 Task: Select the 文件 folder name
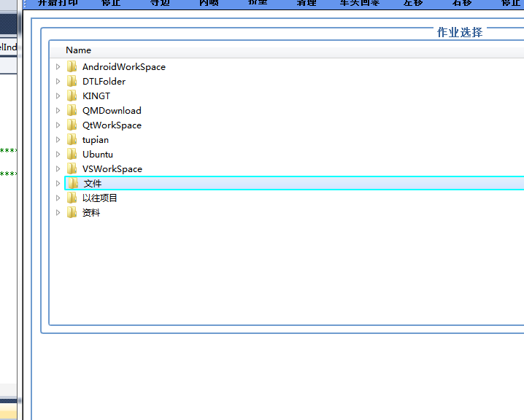(93, 184)
